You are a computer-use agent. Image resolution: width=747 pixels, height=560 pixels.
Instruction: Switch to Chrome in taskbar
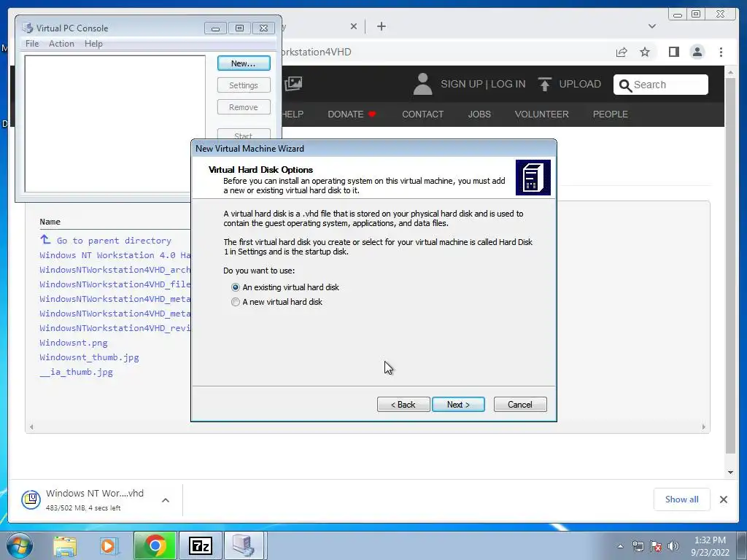click(155, 545)
